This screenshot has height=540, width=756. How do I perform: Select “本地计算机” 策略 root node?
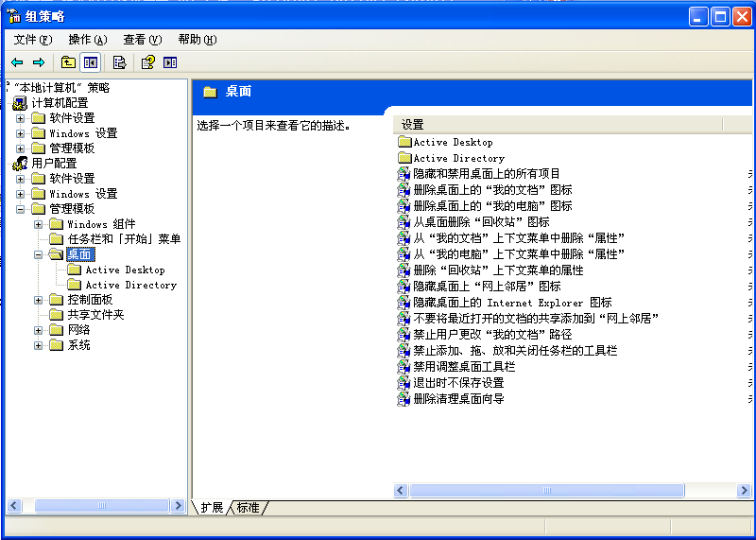[x=61, y=88]
